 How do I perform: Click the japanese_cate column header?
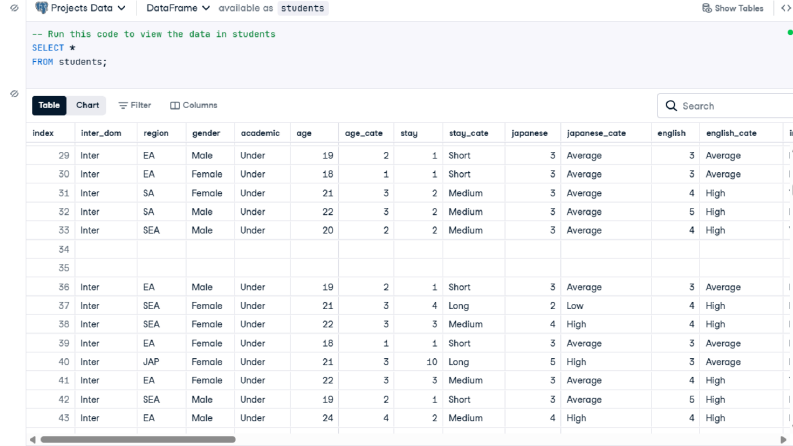click(606, 133)
